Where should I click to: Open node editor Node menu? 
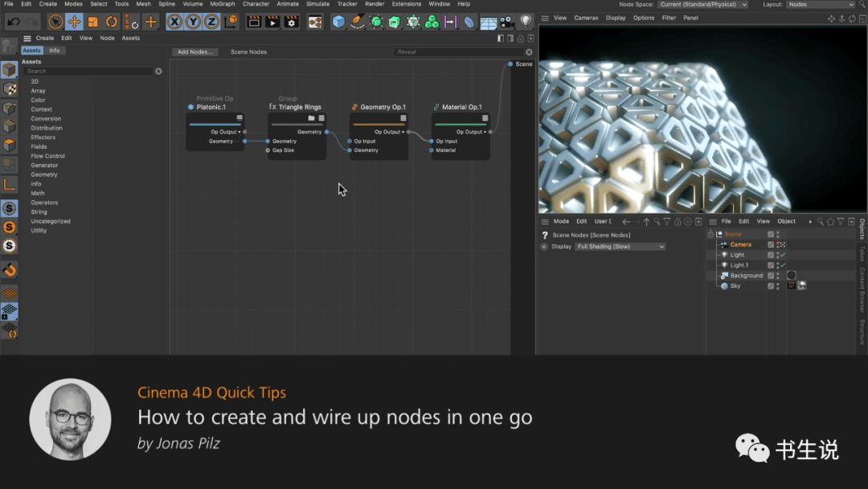[x=108, y=39]
